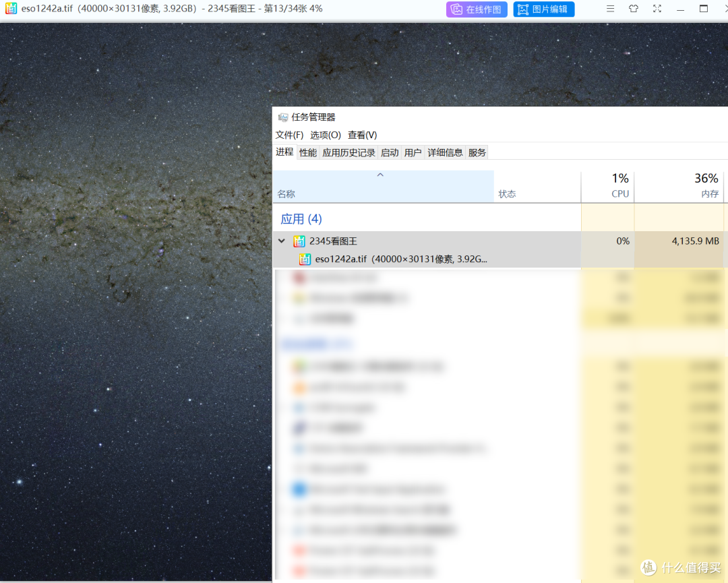Click the skin (shirt) icon in viewer title bar
Viewport: 728px width, 583px height.
click(x=634, y=9)
